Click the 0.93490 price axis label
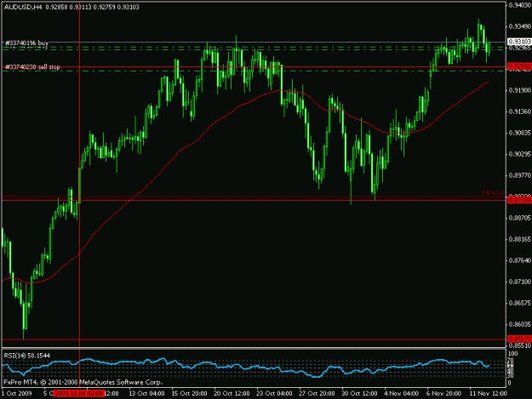The height and width of the screenshot is (399, 532). pos(520,26)
